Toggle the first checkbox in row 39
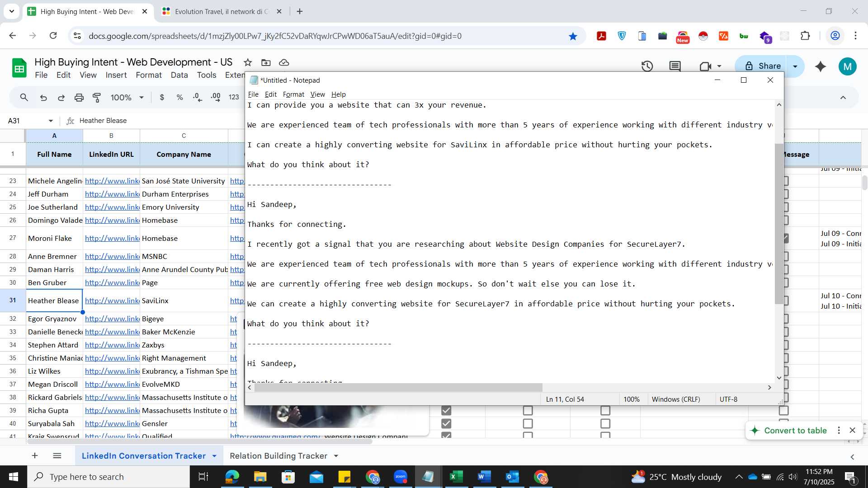 pos(446,410)
